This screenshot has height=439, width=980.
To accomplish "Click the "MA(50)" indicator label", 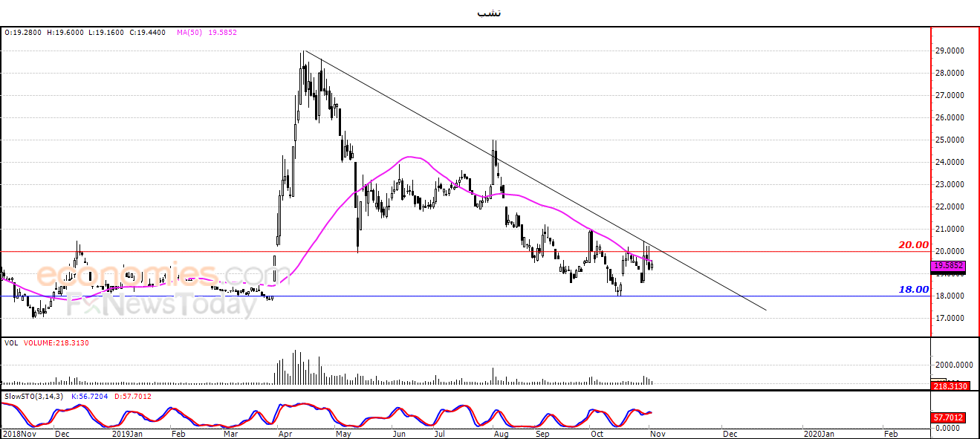I will click(x=189, y=33).
